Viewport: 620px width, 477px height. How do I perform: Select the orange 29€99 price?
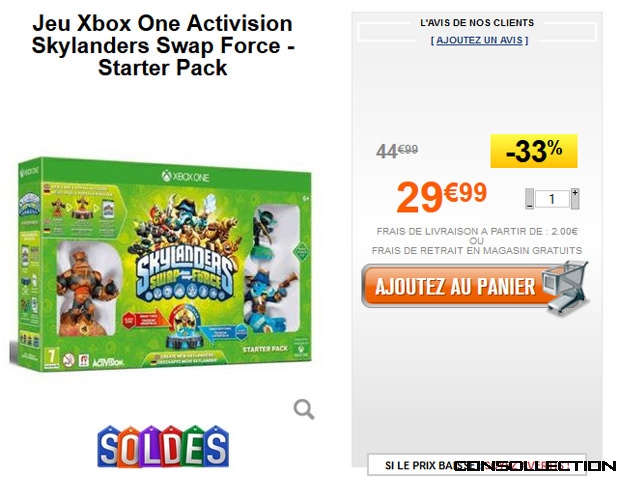pyautogui.click(x=441, y=197)
